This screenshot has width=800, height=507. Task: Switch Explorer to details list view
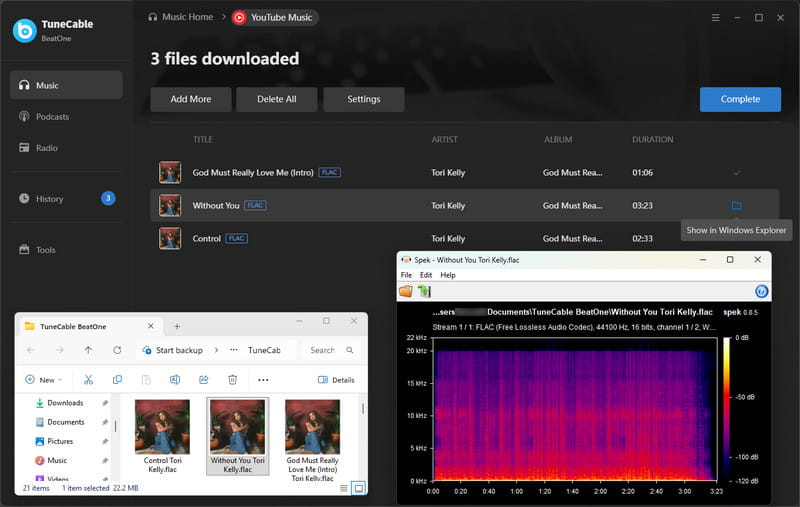344,489
